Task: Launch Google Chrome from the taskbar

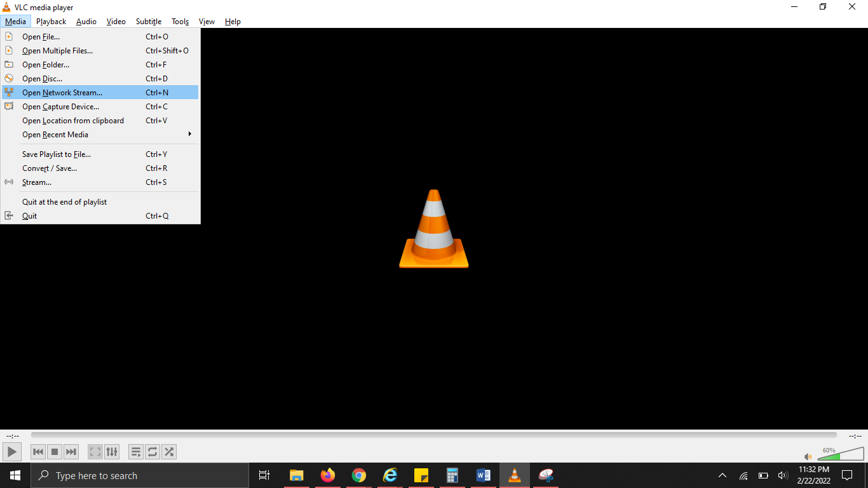Action: click(x=359, y=475)
